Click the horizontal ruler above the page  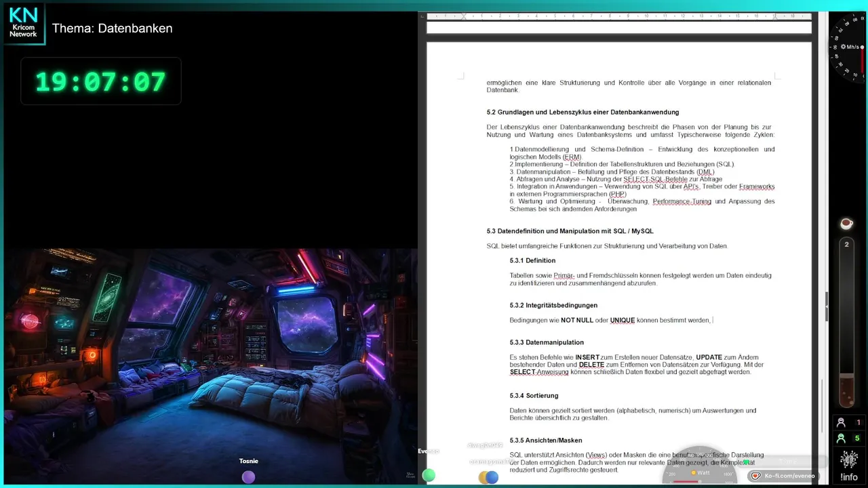coord(618,16)
